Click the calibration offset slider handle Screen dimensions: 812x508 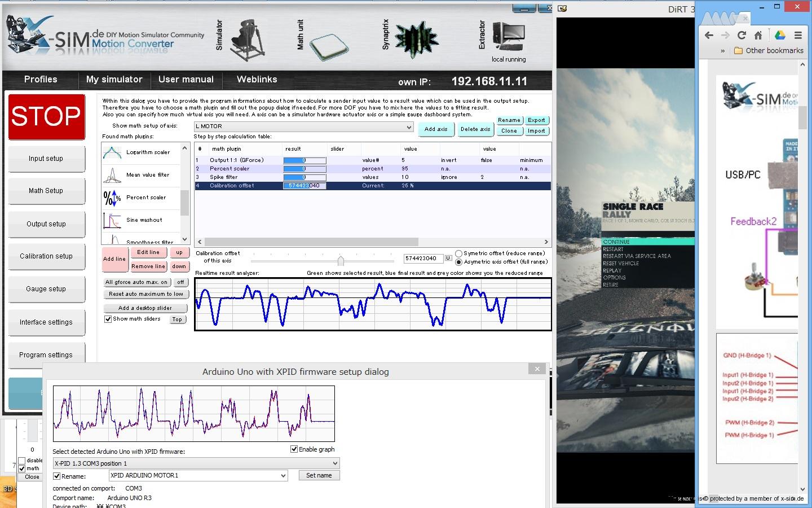[x=341, y=260]
